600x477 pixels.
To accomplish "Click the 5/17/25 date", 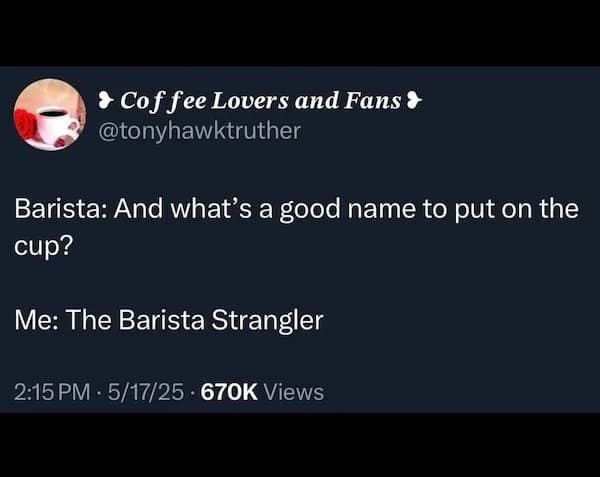I will pos(145,392).
